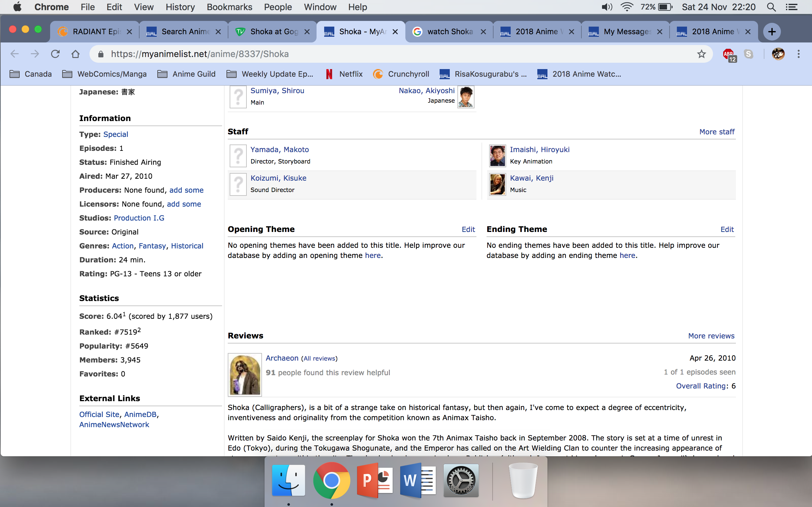Open Chrome's three-dot menu

[799, 54]
